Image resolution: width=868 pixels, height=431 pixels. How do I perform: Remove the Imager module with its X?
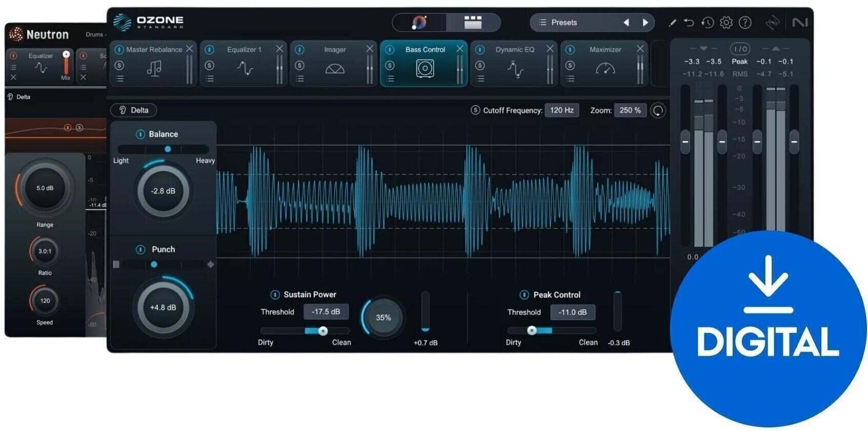370,49
